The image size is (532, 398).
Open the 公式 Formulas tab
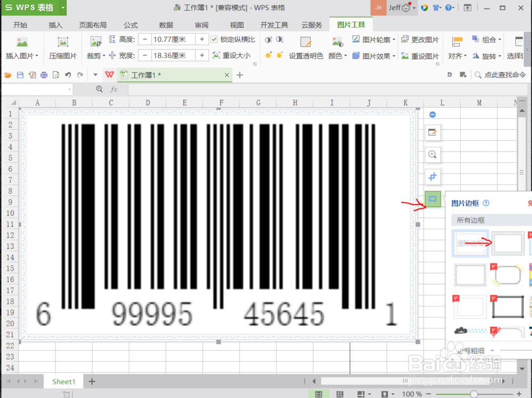click(x=131, y=25)
